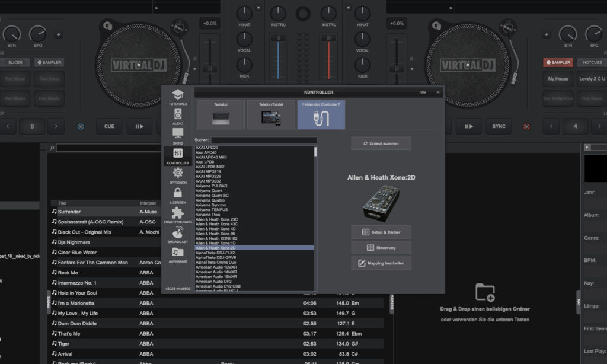
Task: Click the left chevron beside loop value 4
Action: coord(551,126)
